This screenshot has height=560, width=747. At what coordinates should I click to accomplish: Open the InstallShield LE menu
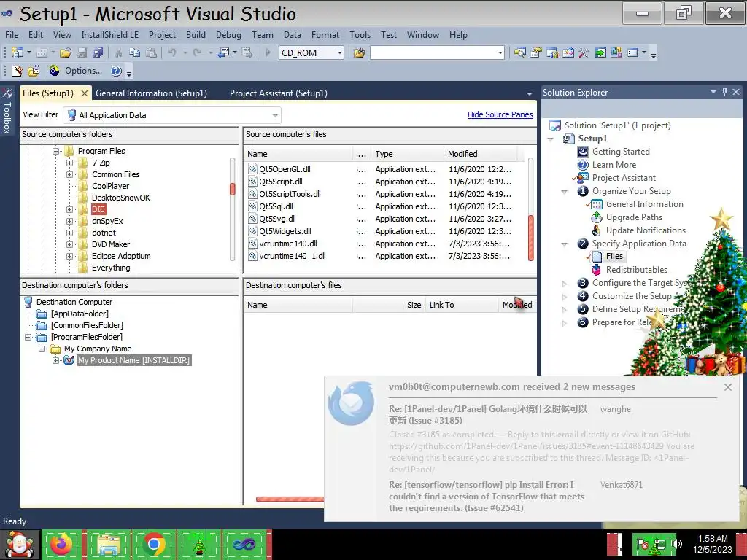pos(109,35)
